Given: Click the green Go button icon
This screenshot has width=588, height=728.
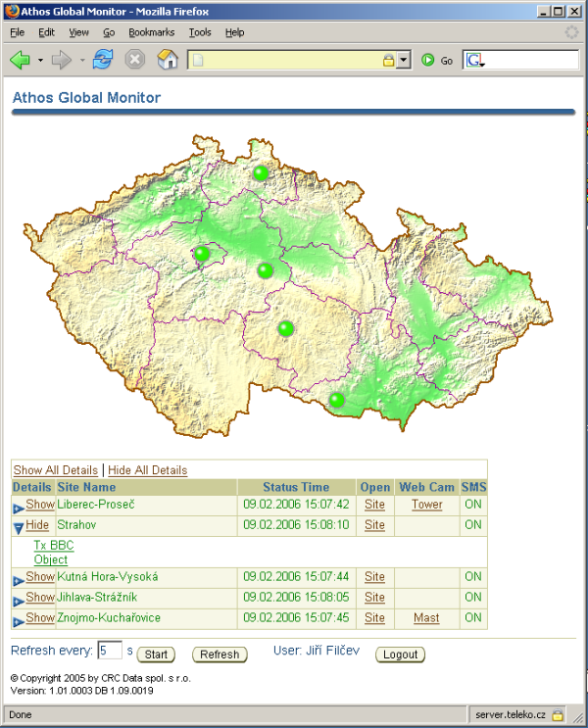Looking at the screenshot, I should tap(428, 60).
